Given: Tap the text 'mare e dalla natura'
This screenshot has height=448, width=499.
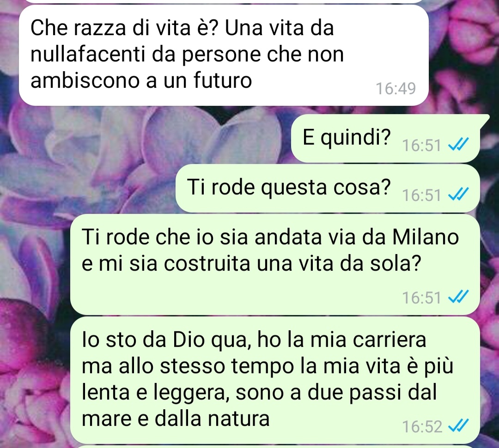Looking at the screenshot, I should 176,418.
